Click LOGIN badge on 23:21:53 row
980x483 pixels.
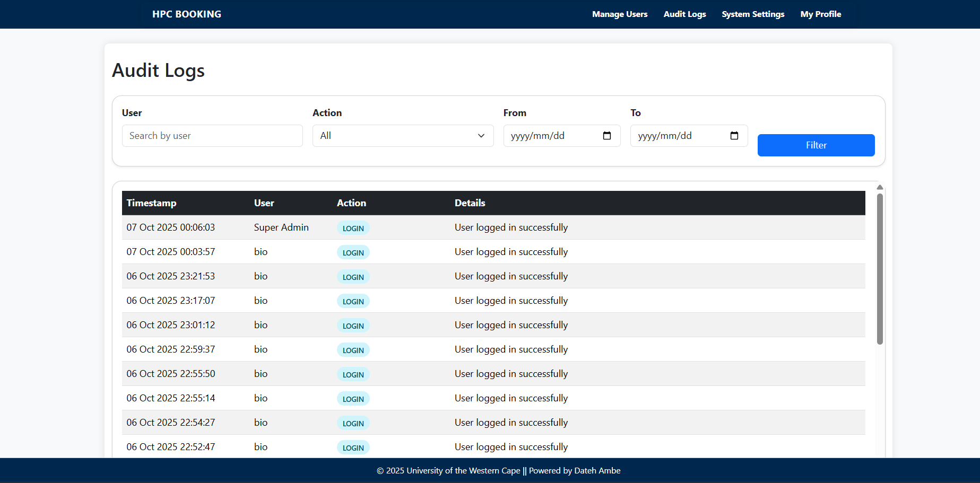[x=353, y=277]
